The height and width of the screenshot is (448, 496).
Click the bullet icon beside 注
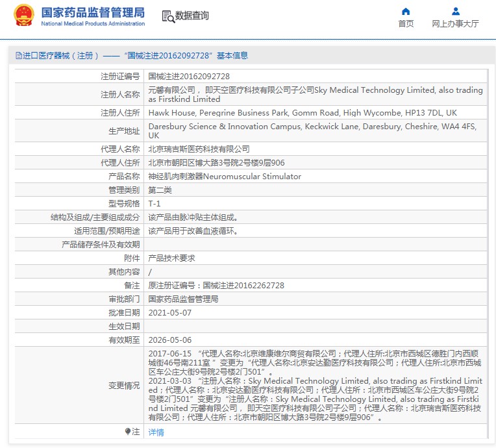click(x=128, y=431)
